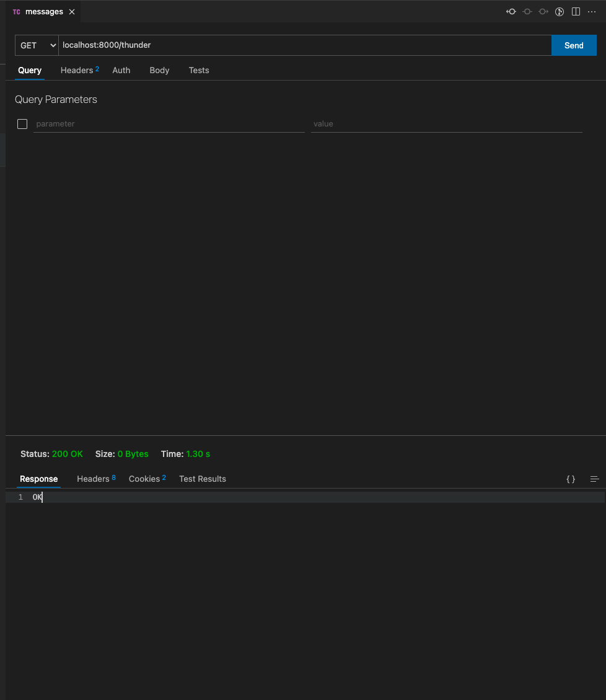
Task: Go to the previous change icon
Action: pyautogui.click(x=511, y=12)
